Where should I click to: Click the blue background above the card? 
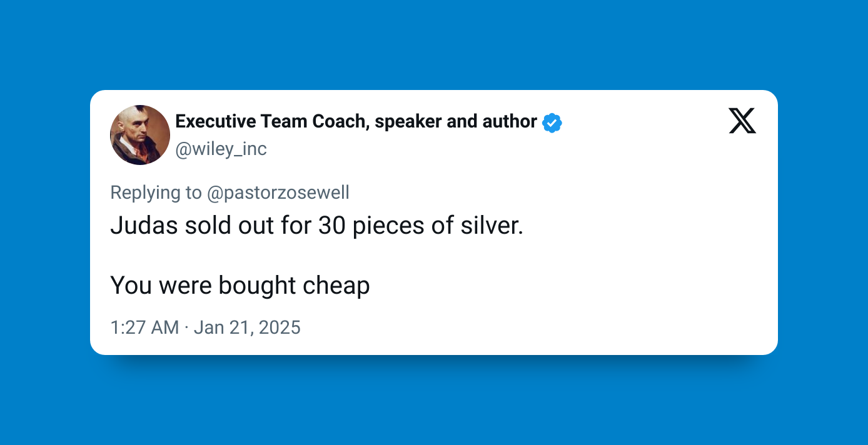click(434, 44)
